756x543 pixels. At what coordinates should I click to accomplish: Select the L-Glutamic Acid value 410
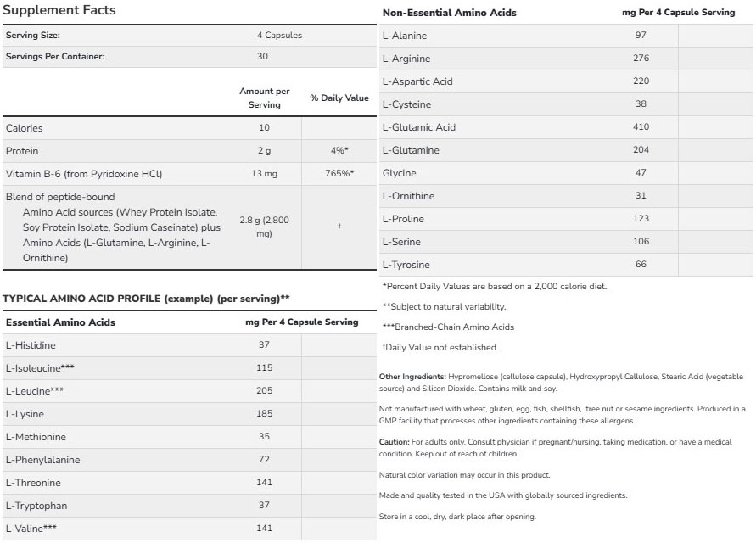pyautogui.click(x=641, y=127)
